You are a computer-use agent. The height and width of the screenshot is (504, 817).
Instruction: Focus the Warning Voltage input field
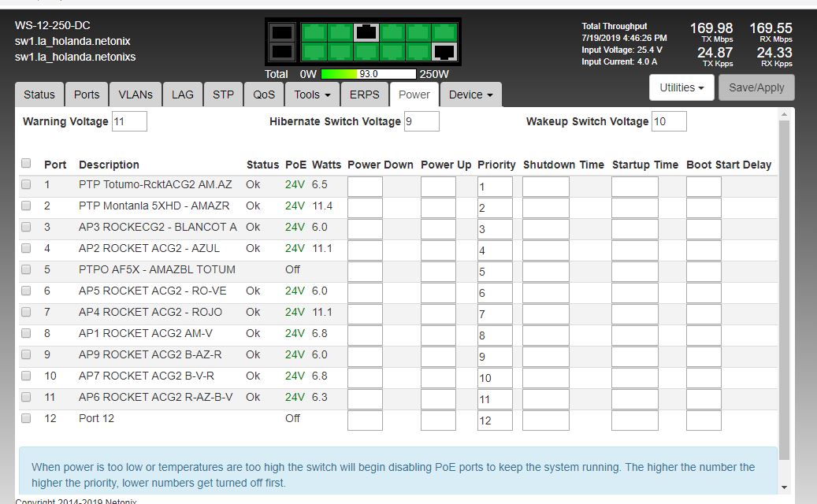[x=129, y=121]
